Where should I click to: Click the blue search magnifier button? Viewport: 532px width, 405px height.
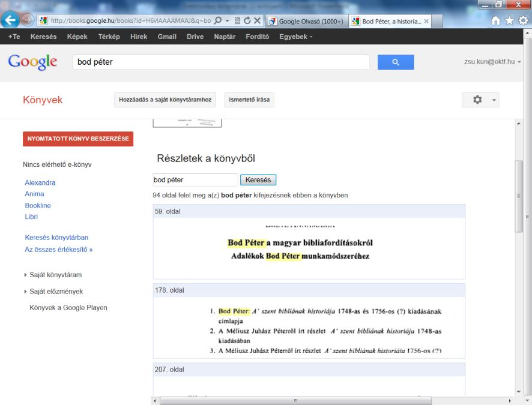pyautogui.click(x=396, y=62)
